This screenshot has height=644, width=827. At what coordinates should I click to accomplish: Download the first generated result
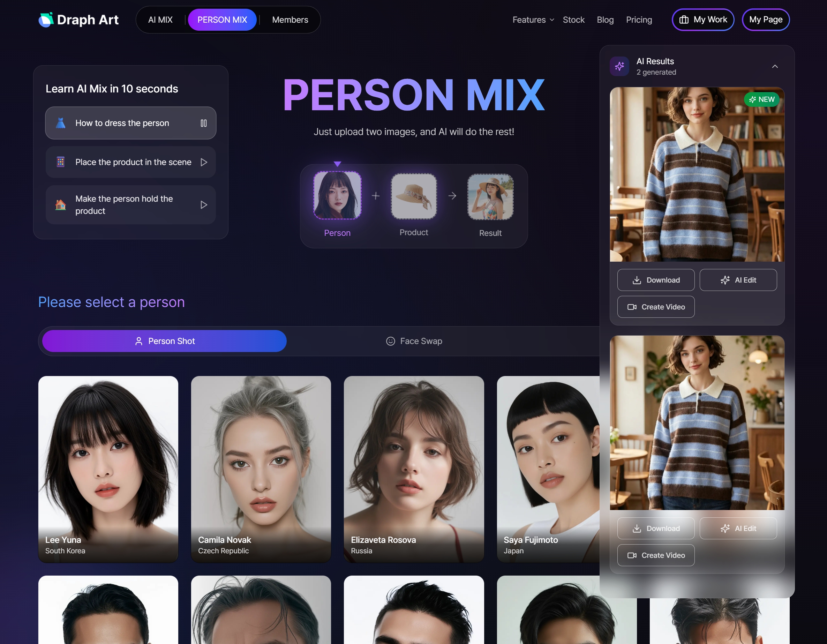coord(656,280)
